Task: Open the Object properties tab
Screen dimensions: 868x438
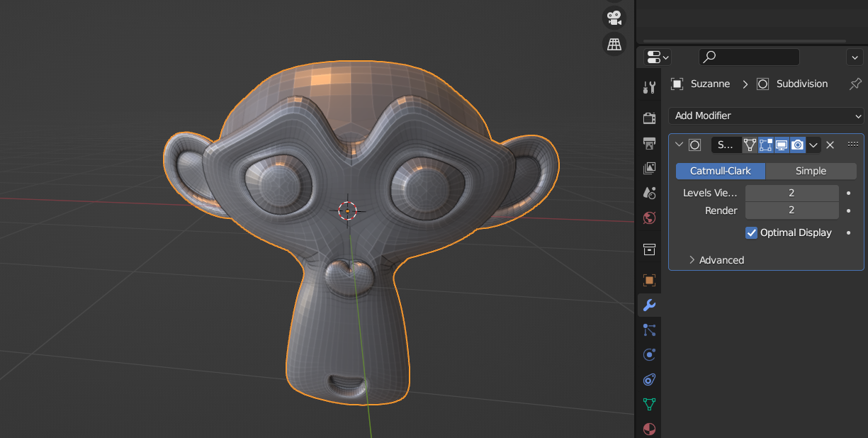Action: point(649,280)
